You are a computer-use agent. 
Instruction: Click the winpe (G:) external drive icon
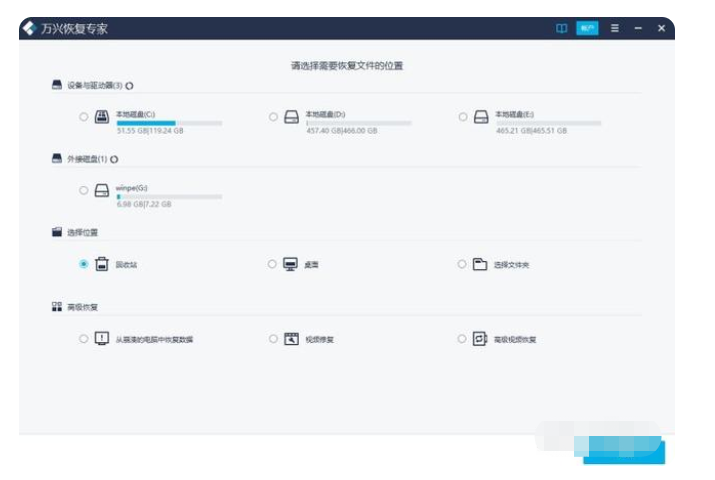[101, 190]
